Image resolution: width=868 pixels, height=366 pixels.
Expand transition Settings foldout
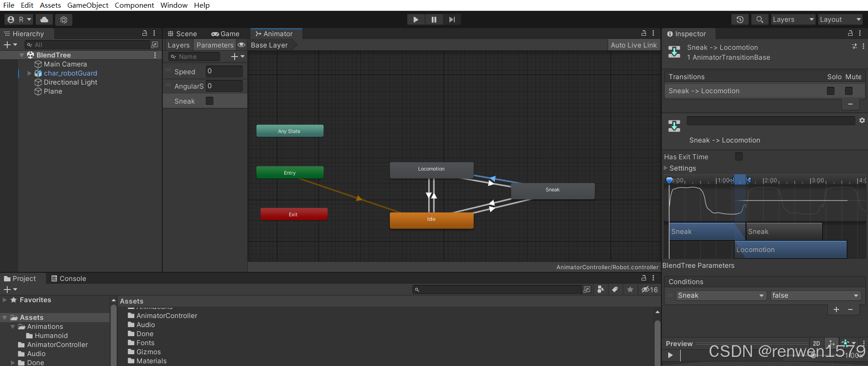coord(665,168)
